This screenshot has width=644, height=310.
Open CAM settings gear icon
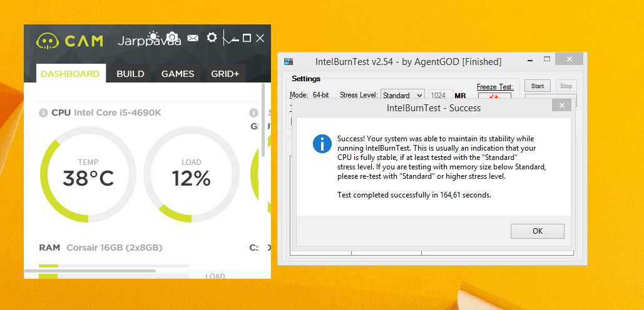[x=212, y=37]
